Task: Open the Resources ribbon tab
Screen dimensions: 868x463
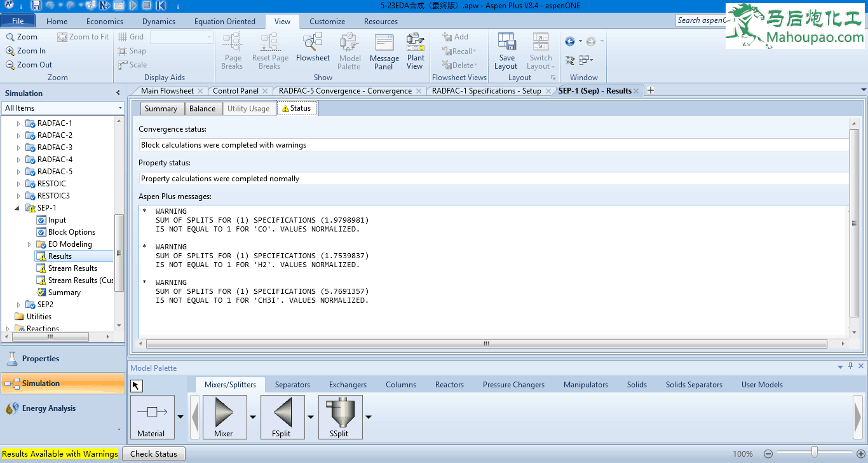Action: coord(381,22)
